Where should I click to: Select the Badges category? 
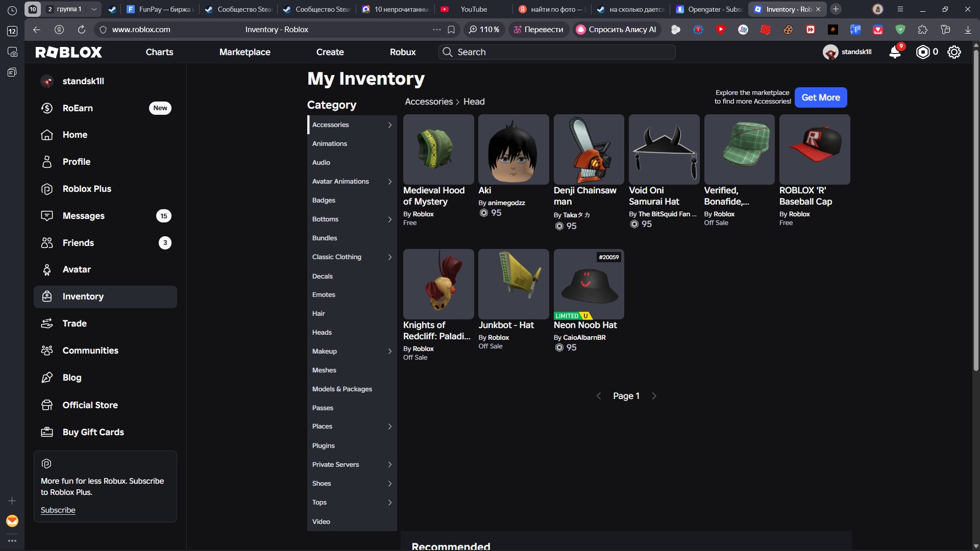coord(352,201)
